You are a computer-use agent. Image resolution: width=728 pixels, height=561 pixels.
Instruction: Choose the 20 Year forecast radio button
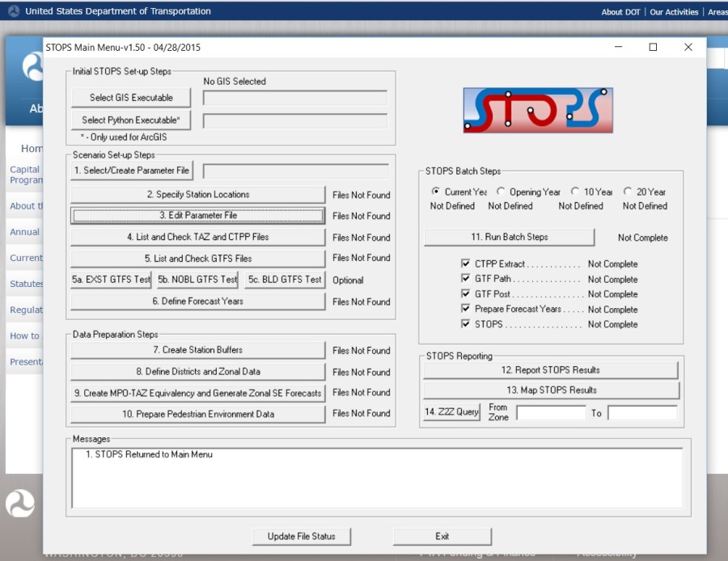[628, 192]
